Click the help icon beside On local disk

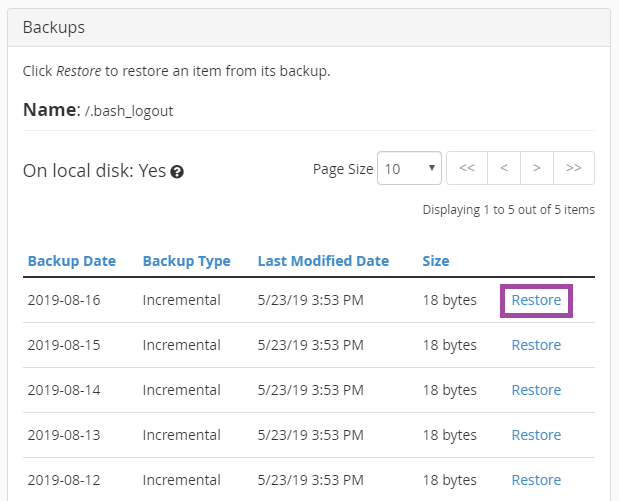coord(177,172)
